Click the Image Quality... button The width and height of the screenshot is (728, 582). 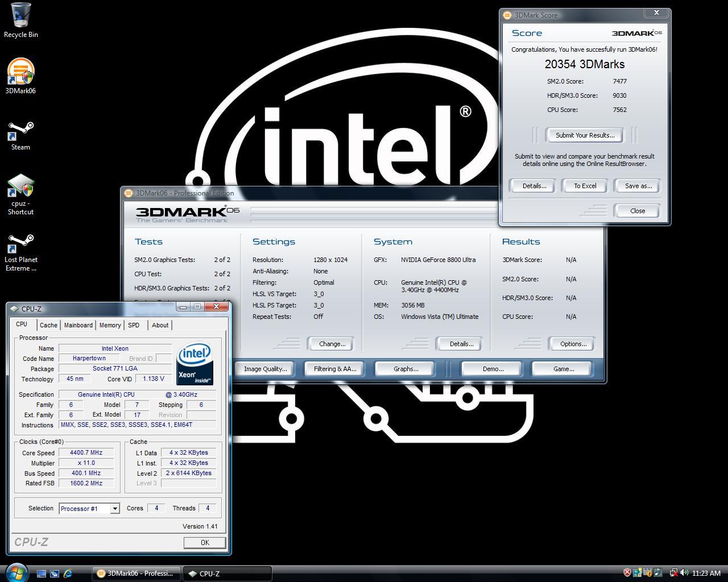[265, 369]
